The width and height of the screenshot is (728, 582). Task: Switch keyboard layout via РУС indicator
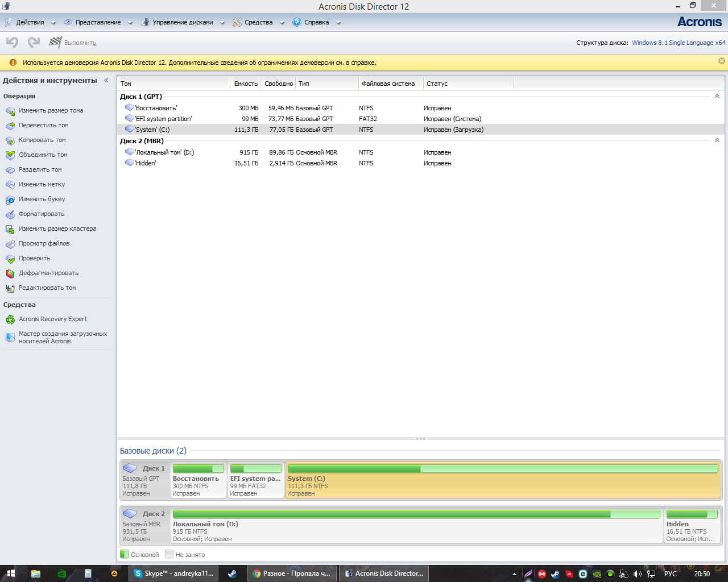click(671, 574)
